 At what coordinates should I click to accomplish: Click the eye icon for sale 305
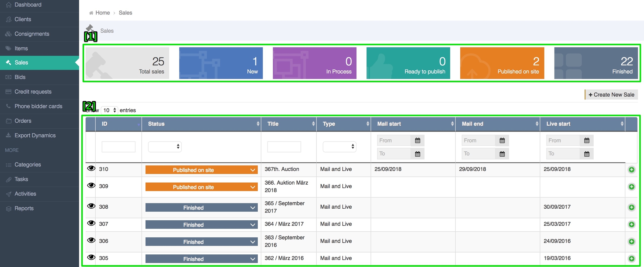click(x=91, y=257)
